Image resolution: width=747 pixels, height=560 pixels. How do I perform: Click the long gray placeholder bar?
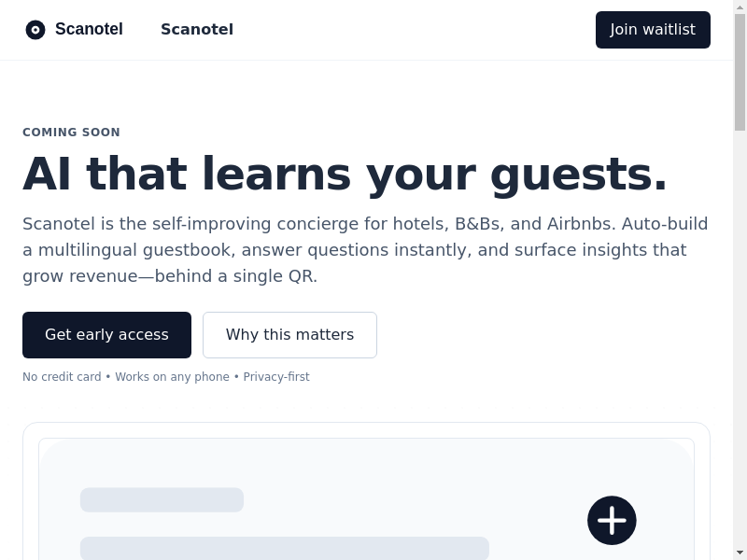coord(284,548)
